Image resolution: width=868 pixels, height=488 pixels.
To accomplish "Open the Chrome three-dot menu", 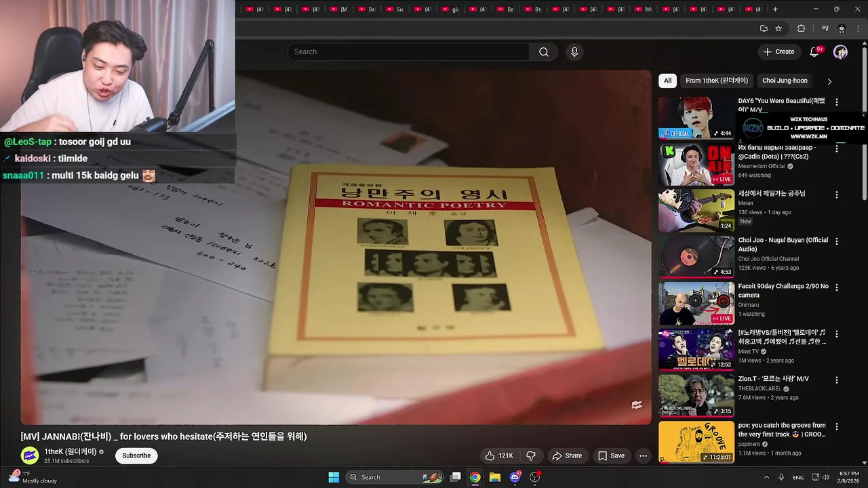I will click(x=859, y=28).
